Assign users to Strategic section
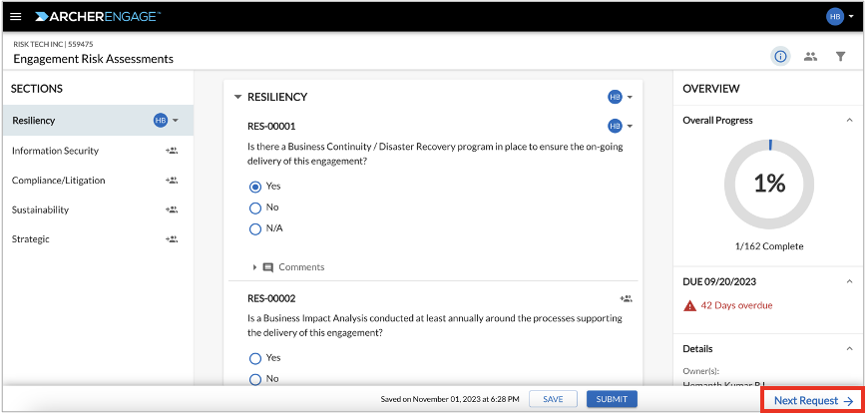 coord(172,239)
